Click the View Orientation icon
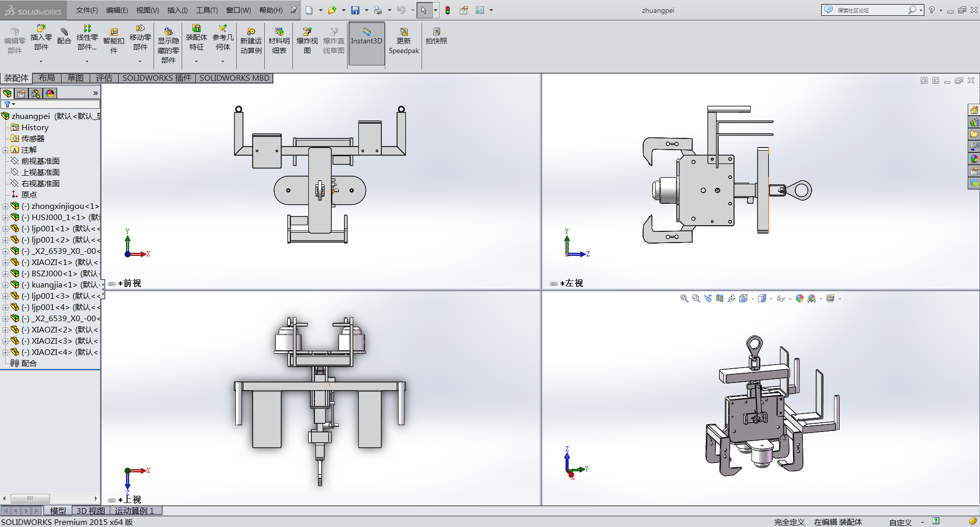Screen dimensions: 980x527 [x=743, y=298]
